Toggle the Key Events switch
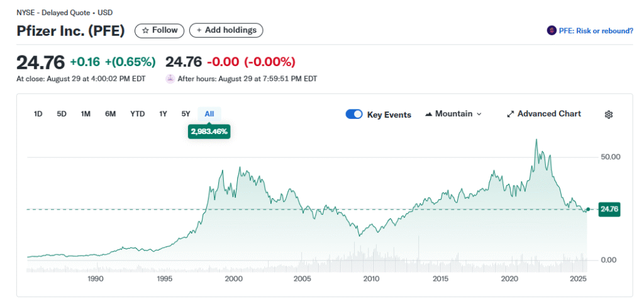 click(x=354, y=115)
